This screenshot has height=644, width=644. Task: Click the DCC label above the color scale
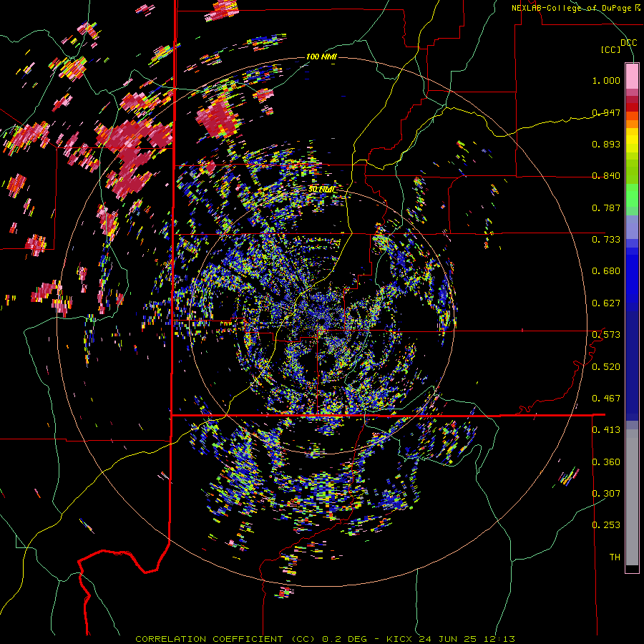[628, 43]
